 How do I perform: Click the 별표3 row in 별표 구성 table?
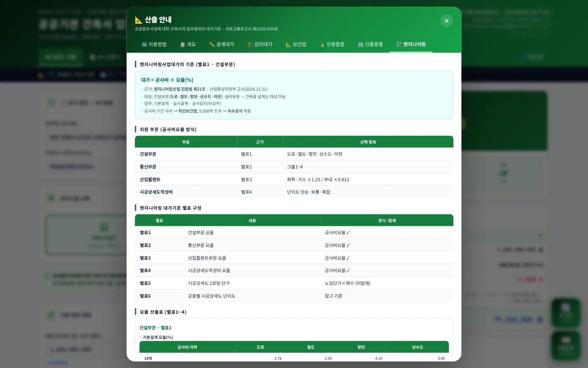coord(294,258)
